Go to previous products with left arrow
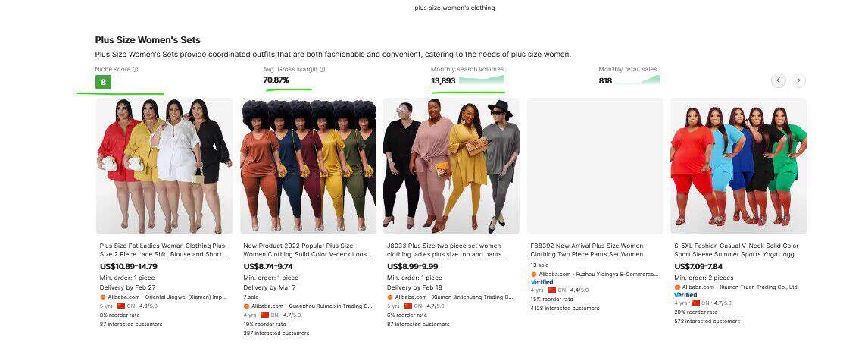 tap(779, 80)
